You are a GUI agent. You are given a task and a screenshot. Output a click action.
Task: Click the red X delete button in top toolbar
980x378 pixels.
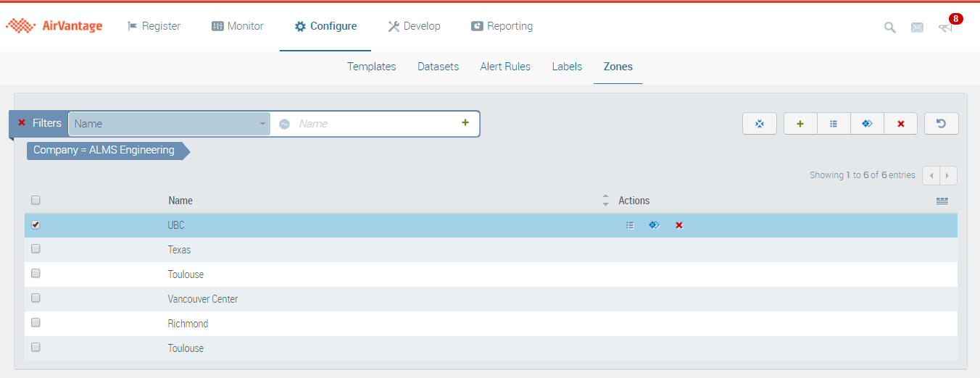[x=900, y=124]
